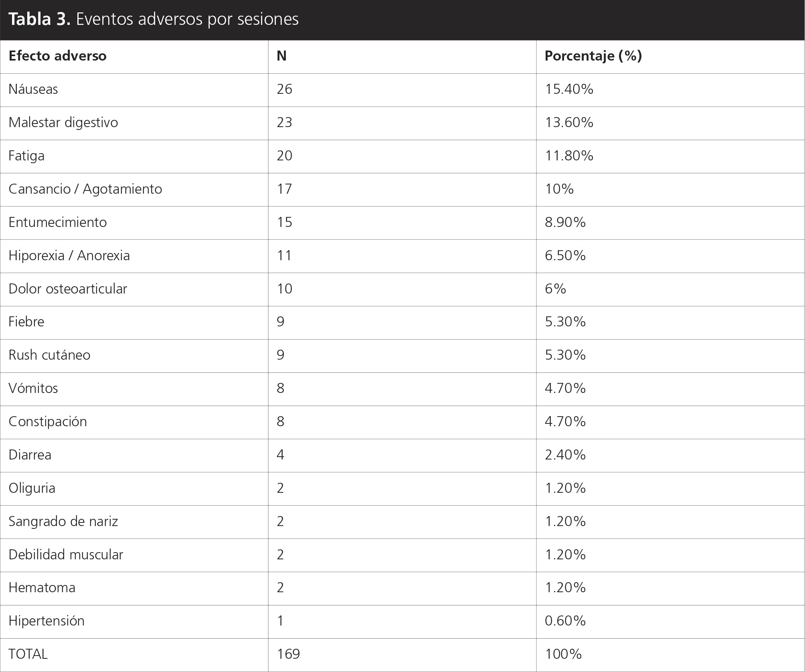Click the 'Malestar digestivo' cell
Screen dimensions: 805x672
tap(63, 122)
